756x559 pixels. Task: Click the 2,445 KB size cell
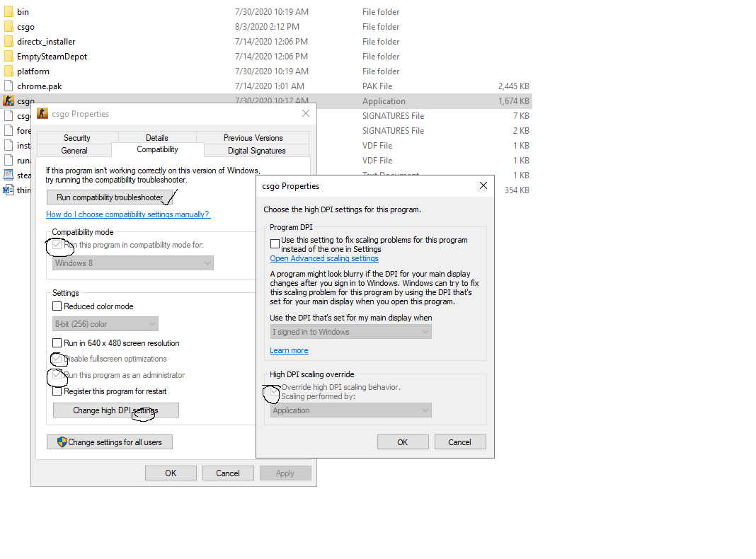pos(513,86)
